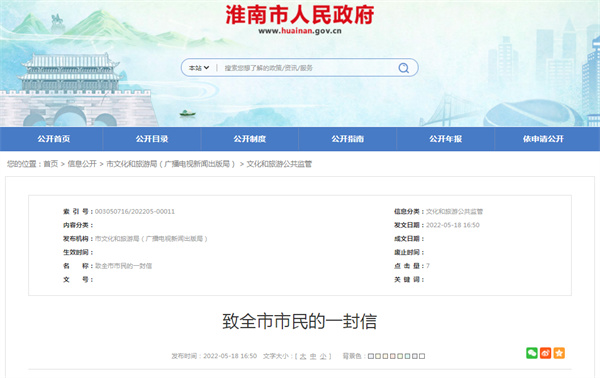Set the text size to 大
The image size is (600, 378).
click(303, 356)
